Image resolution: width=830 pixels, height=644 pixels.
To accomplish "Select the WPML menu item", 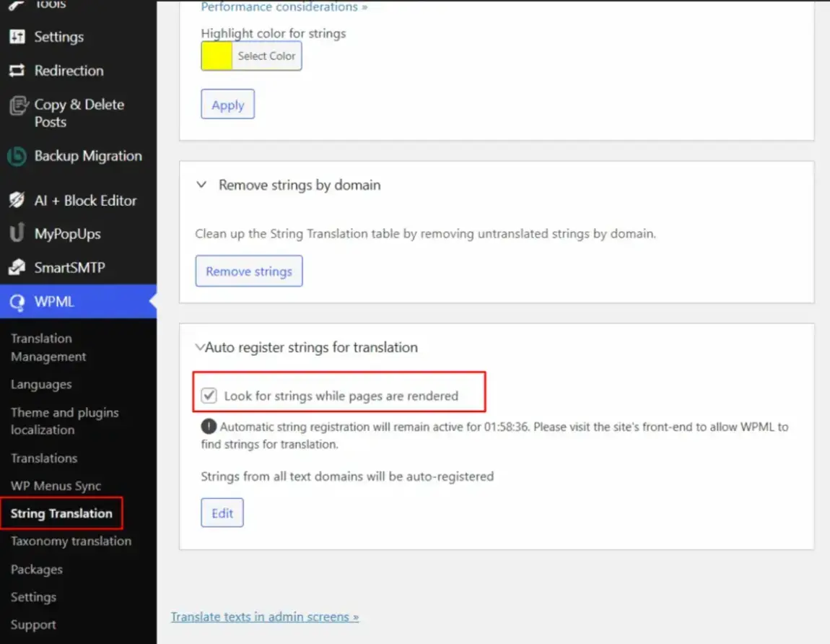I will [79, 302].
